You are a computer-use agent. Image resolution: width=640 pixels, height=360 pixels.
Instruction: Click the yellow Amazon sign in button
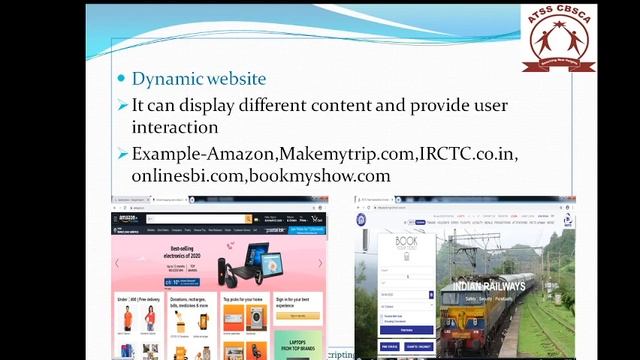point(298,316)
